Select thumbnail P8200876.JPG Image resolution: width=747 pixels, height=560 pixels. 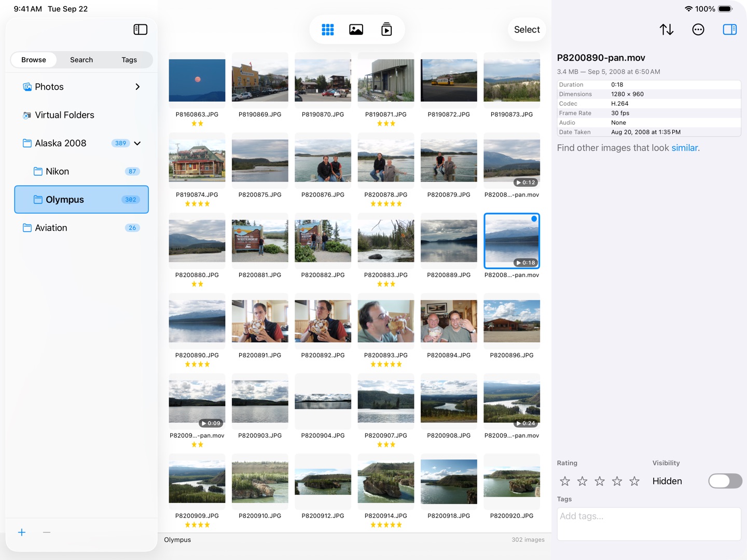323,161
